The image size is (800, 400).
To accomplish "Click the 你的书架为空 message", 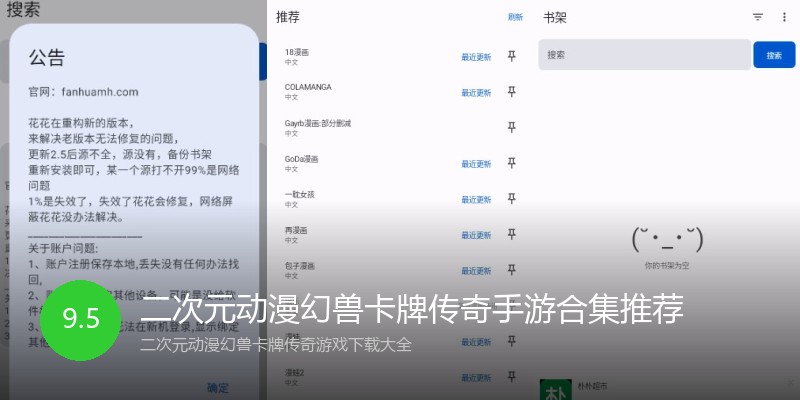I will click(x=667, y=266).
